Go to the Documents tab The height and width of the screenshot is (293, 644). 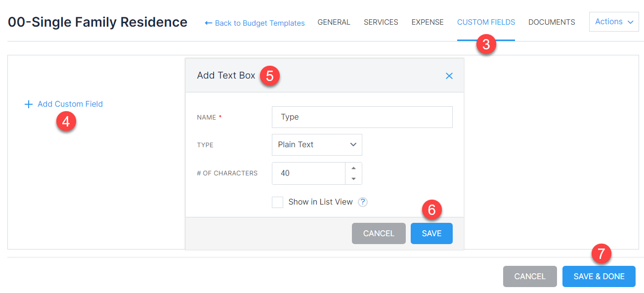pos(552,22)
